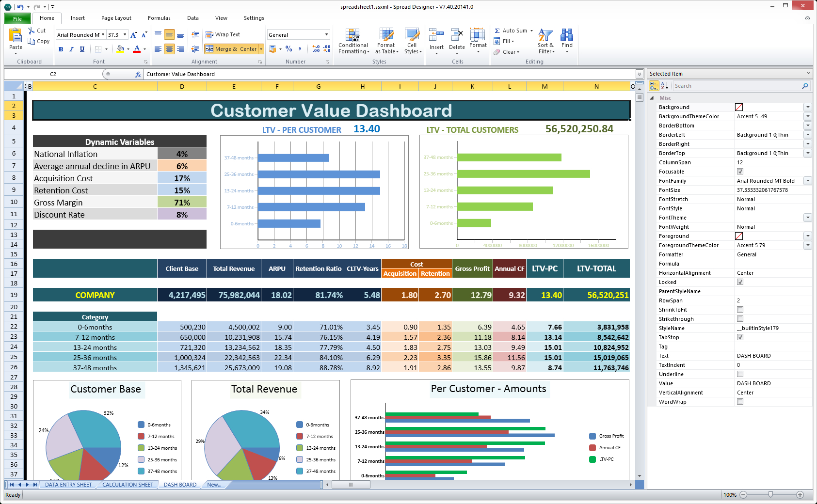
Task: Expand the BackgroundThemeColor dropdown
Action: (x=807, y=116)
